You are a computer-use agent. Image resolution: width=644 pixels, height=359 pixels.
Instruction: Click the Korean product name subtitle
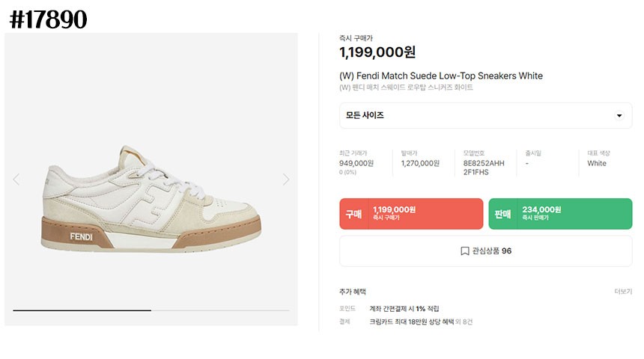[406, 88]
